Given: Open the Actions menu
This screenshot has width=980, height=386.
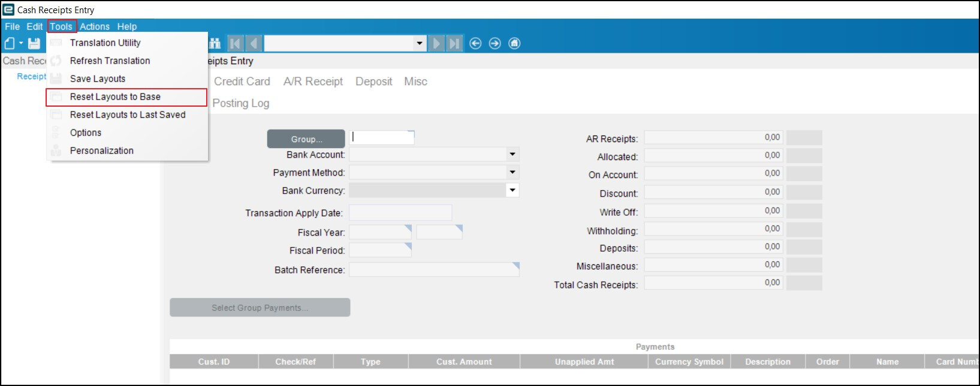Looking at the screenshot, I should [x=95, y=26].
